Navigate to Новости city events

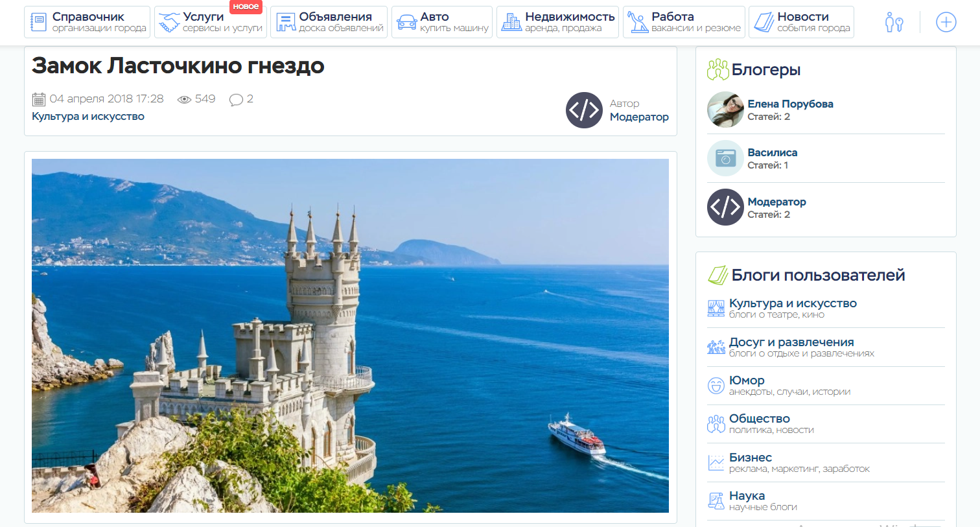click(801, 22)
